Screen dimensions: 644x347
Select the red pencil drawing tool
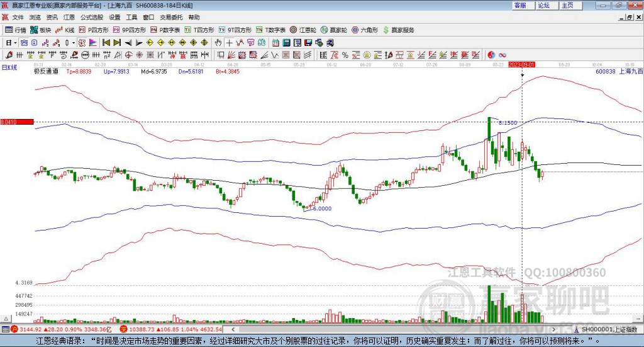click(x=9, y=55)
